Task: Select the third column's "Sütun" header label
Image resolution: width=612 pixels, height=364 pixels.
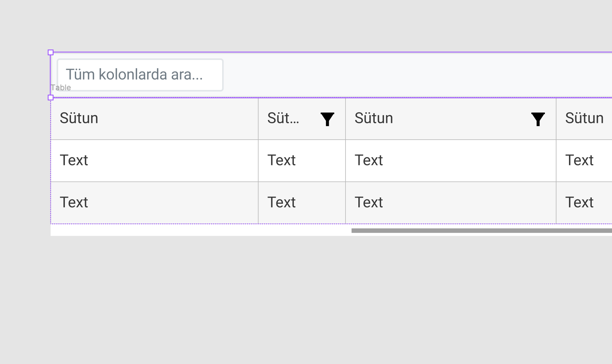Action: pos(374,118)
